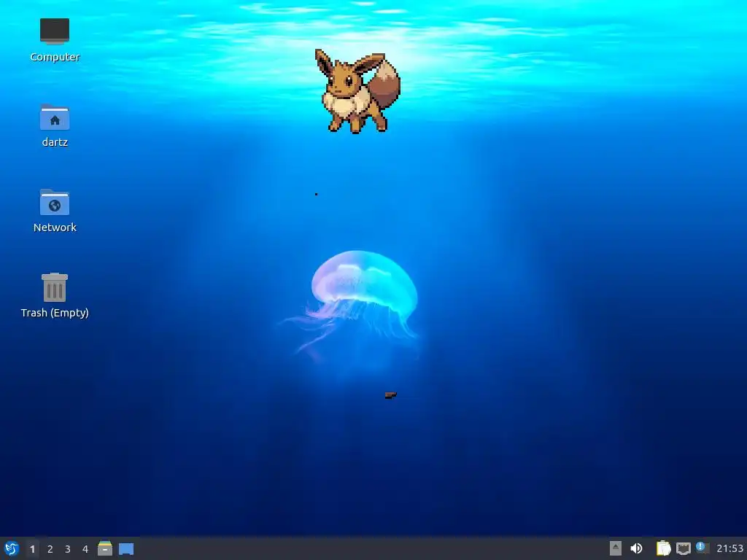Switch to workspace 4
Viewport: 747px width, 560px height.
click(x=85, y=549)
